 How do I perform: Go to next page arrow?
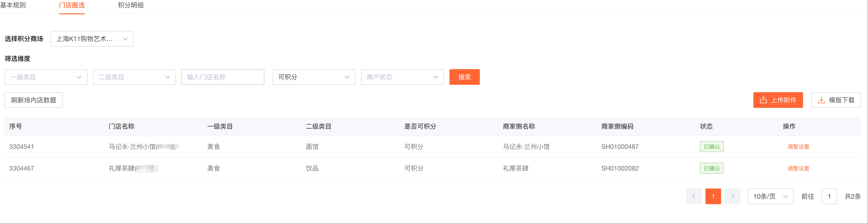click(x=732, y=196)
